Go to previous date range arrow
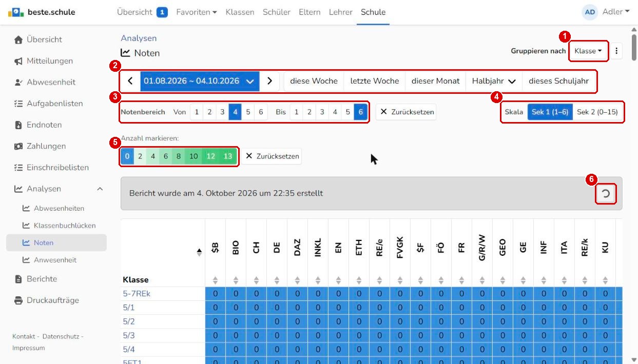638x364 pixels. pos(130,81)
